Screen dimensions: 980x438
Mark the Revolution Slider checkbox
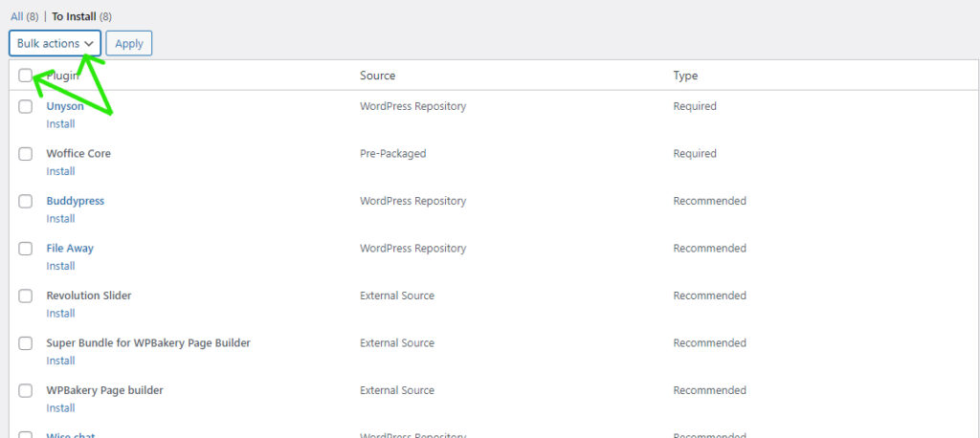coord(26,296)
